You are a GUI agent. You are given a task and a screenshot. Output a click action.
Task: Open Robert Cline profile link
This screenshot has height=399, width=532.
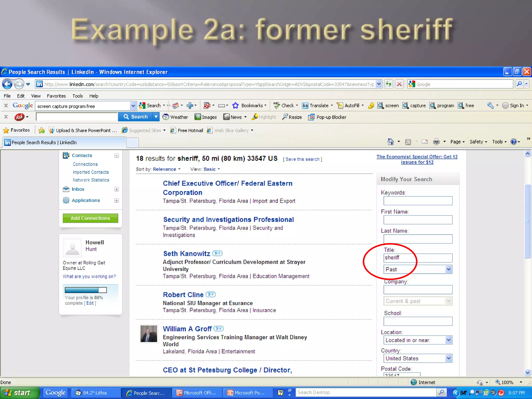tap(183, 295)
